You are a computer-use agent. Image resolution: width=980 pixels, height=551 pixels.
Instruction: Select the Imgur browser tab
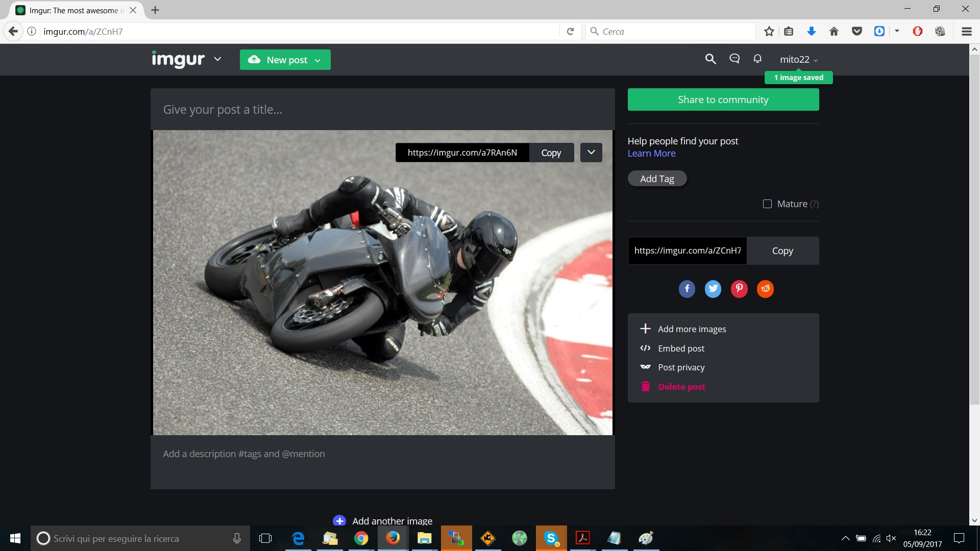(77, 10)
